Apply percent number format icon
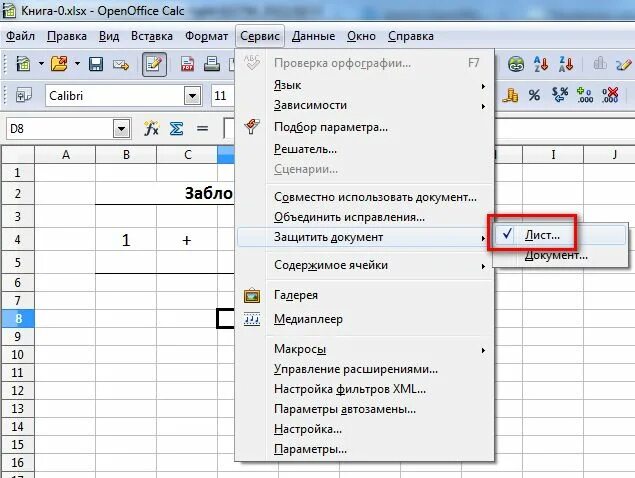Screen dimensions: 635x478 point(534,96)
